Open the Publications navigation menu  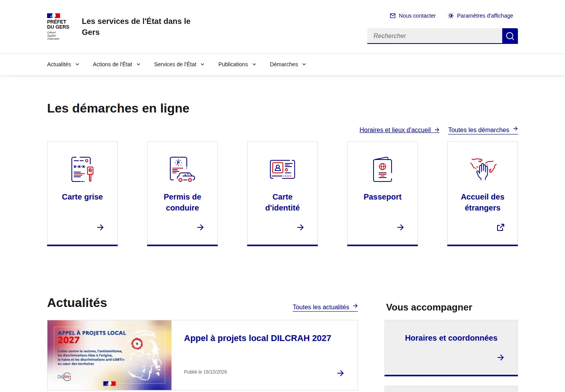237,64
